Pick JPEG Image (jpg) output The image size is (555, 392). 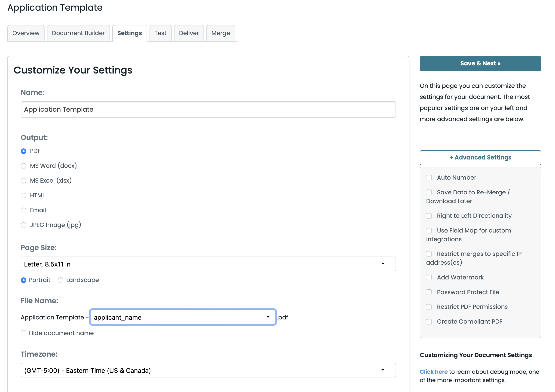(23, 225)
